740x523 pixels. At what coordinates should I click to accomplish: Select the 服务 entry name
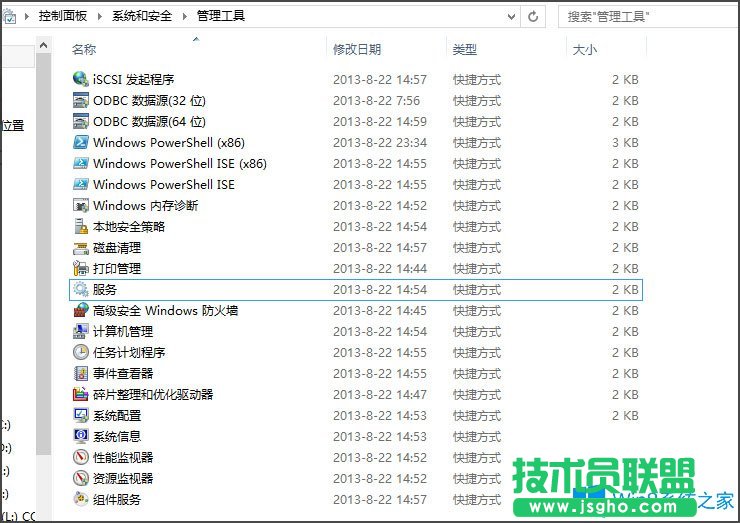coord(104,289)
